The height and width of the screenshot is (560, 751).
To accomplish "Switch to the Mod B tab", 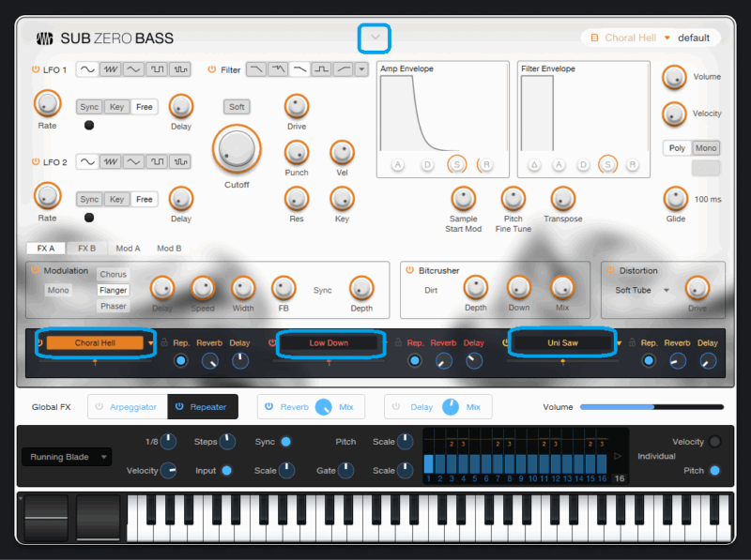I will click(x=169, y=248).
